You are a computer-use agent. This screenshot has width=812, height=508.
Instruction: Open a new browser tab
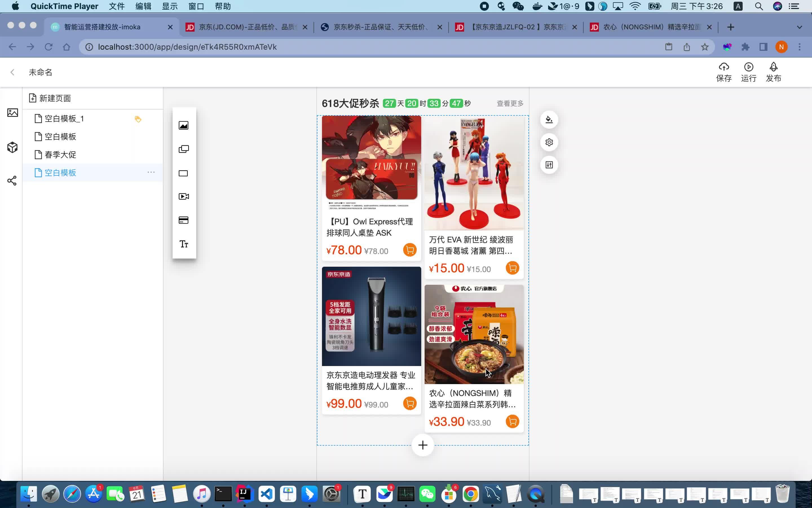pos(731,27)
